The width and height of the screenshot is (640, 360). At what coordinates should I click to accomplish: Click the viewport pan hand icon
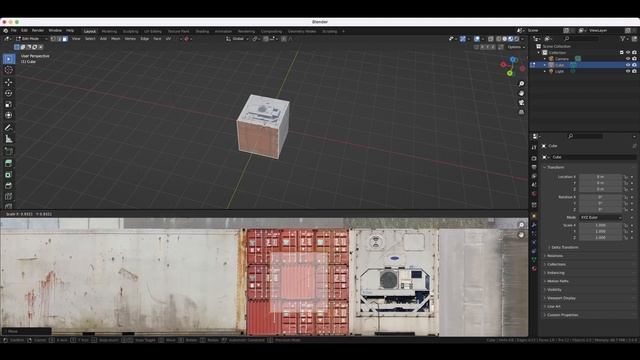[521, 93]
